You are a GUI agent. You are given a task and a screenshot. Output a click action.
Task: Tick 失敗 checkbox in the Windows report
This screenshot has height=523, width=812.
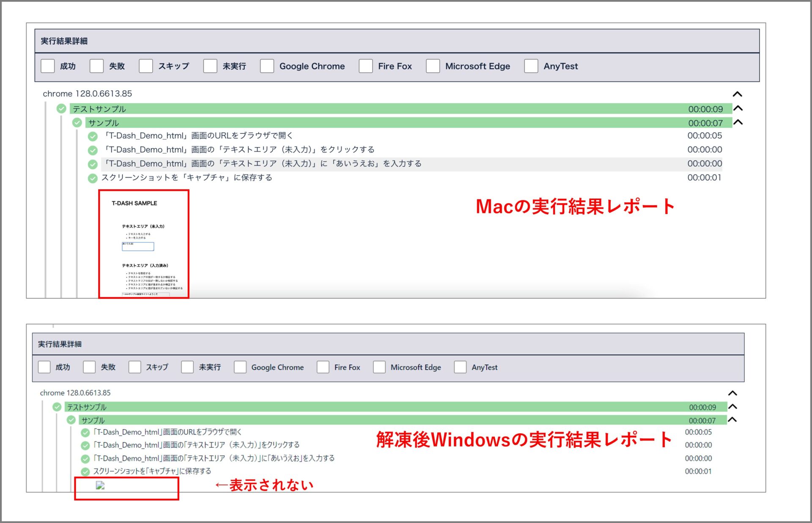89,367
